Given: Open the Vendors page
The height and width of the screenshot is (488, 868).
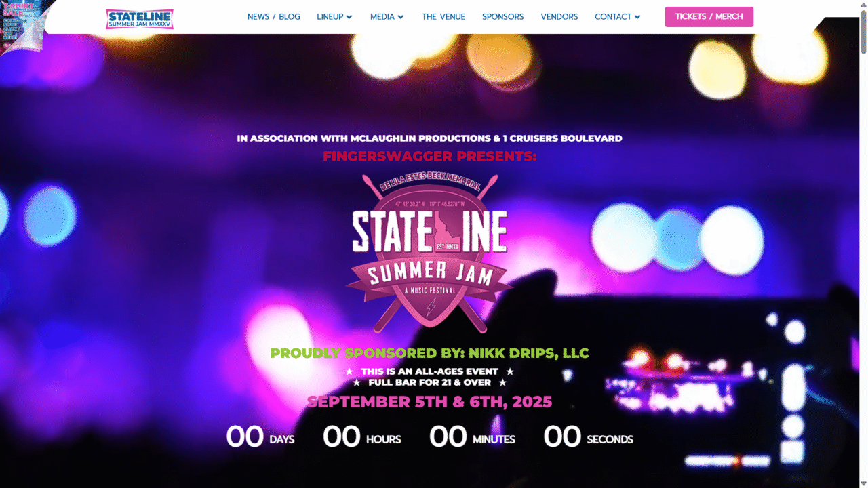Looking at the screenshot, I should 559,17.
